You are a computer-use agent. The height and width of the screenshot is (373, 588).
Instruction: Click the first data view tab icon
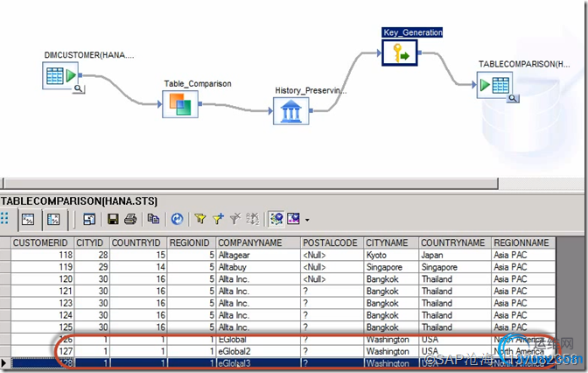click(28, 219)
